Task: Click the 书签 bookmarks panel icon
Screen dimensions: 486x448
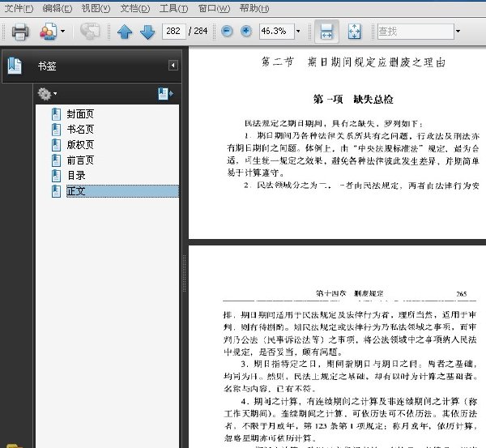Action: click(15, 66)
